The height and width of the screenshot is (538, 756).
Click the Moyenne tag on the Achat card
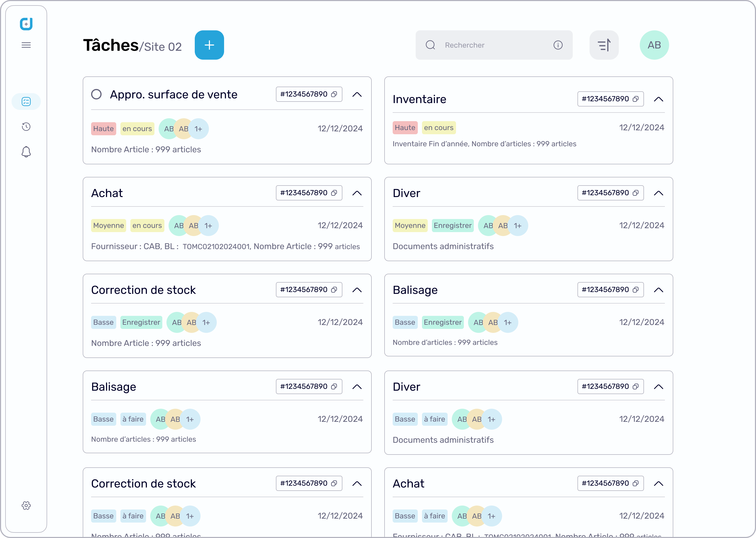(108, 226)
